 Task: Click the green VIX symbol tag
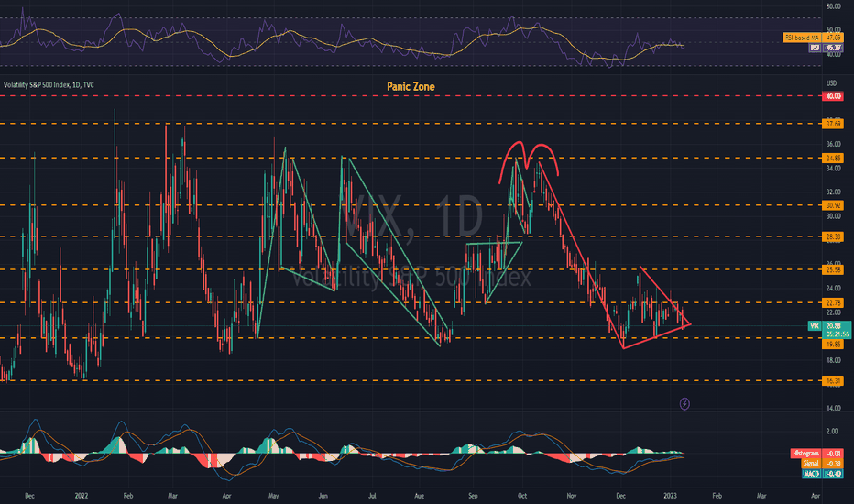click(815, 326)
